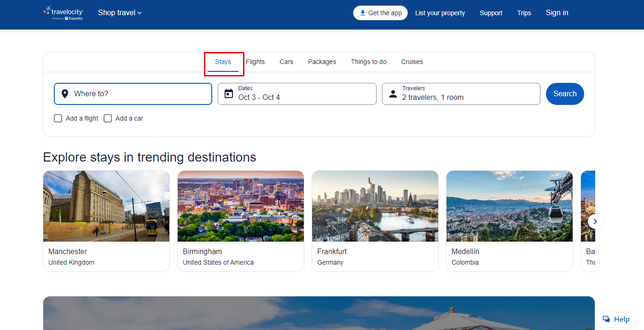Click the Explore stays in trending destinations heading
Viewport: 644px width, 330px height.
150,157
